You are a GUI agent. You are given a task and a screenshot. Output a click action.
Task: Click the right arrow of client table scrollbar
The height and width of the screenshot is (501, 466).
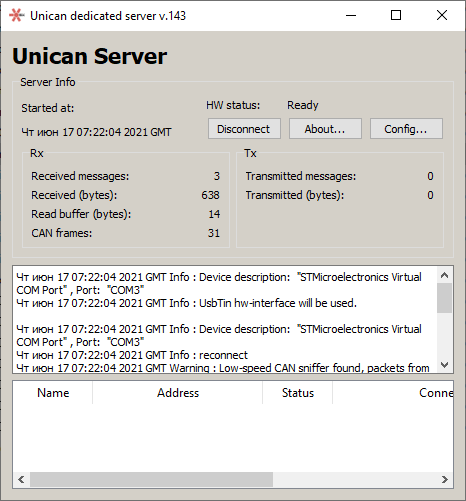(x=445, y=479)
